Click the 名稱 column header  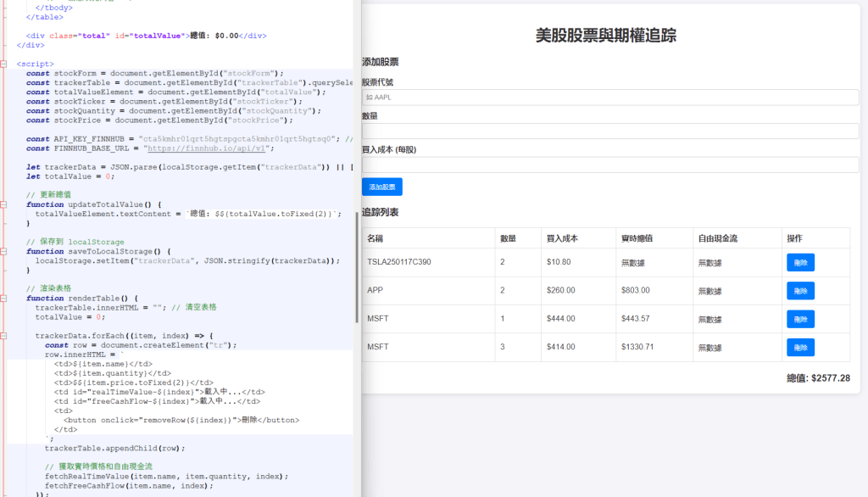click(x=375, y=239)
